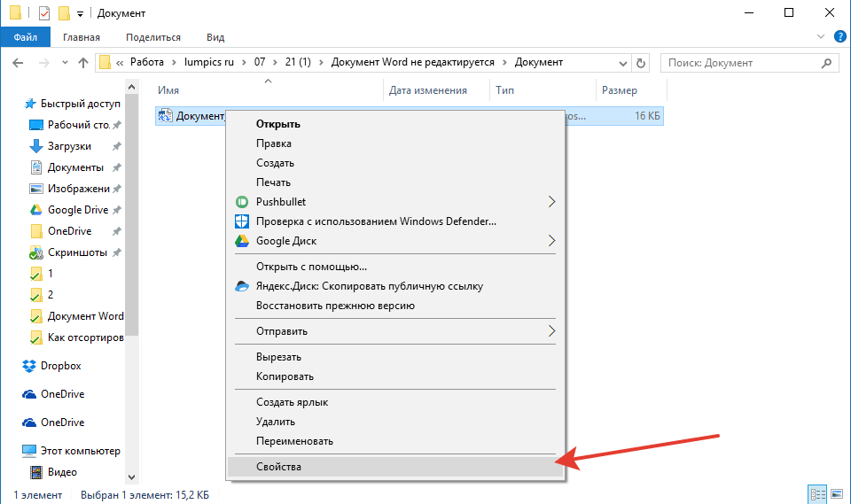Open the Файл menu button

[x=26, y=37]
